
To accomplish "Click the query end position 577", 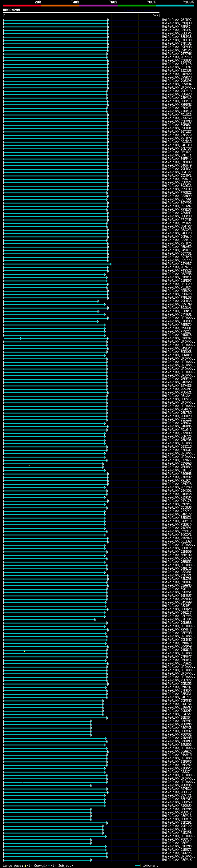I will point(155,15).
